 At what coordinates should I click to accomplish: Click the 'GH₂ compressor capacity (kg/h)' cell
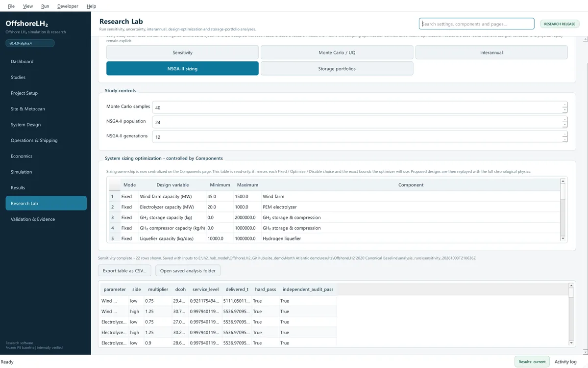click(172, 228)
